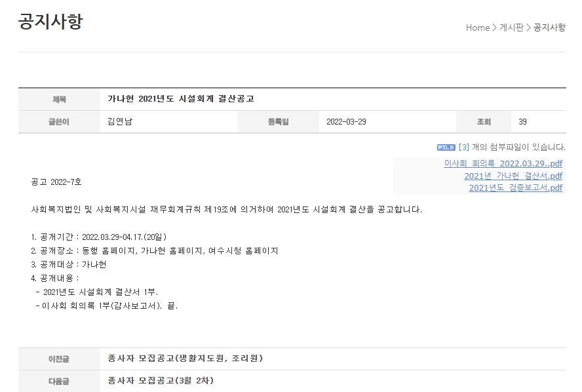Open 이사회 회의록 2022.03.29 pdf attachment

(503, 164)
